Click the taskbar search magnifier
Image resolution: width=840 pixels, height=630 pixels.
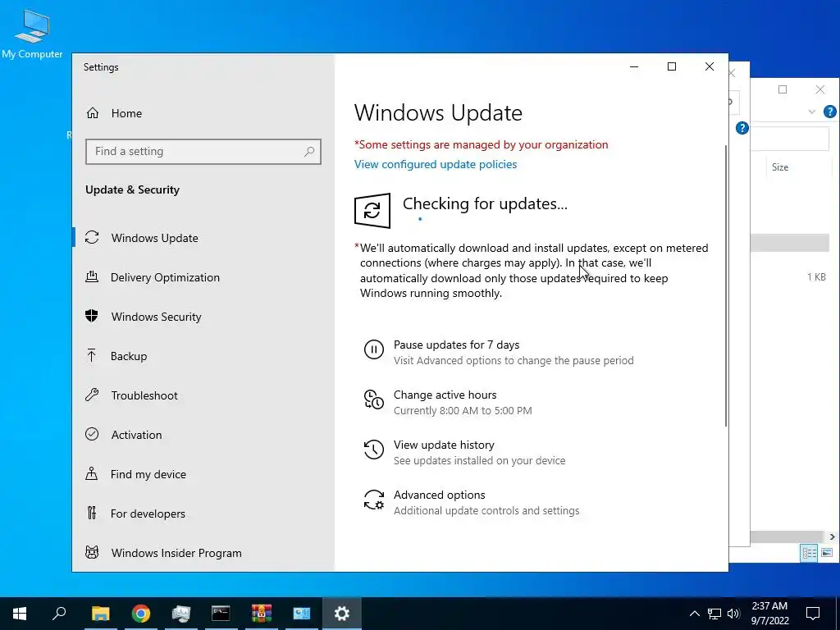point(59,614)
